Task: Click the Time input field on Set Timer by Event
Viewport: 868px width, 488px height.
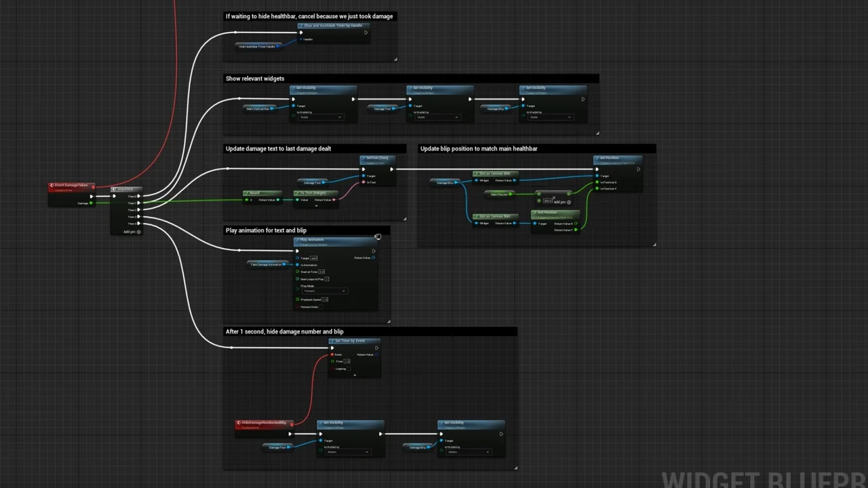Action: [347, 361]
